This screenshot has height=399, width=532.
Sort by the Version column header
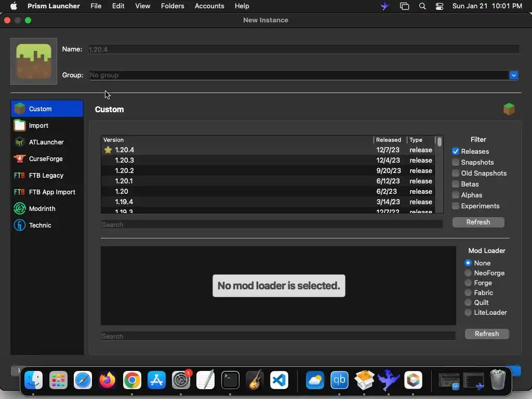click(x=237, y=140)
